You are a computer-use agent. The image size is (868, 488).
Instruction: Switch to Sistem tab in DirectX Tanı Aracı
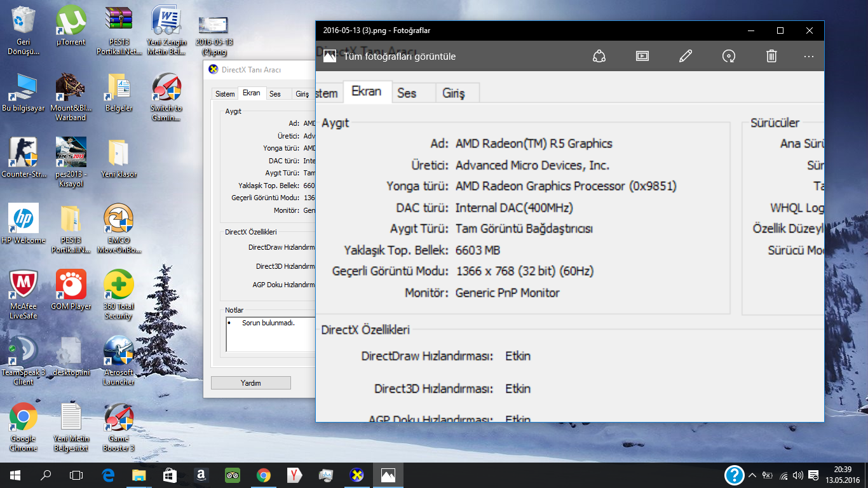point(225,94)
